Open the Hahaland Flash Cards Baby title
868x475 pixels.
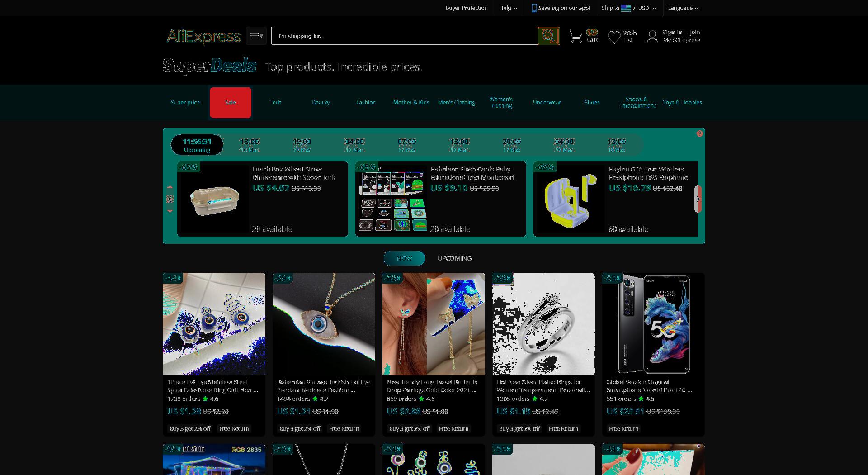point(472,173)
